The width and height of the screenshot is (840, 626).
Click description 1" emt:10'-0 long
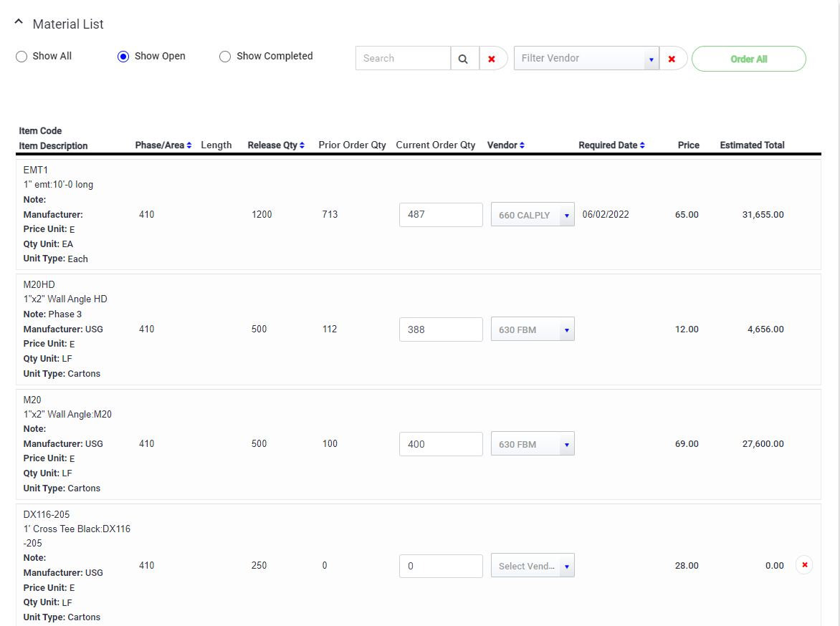coord(58,185)
